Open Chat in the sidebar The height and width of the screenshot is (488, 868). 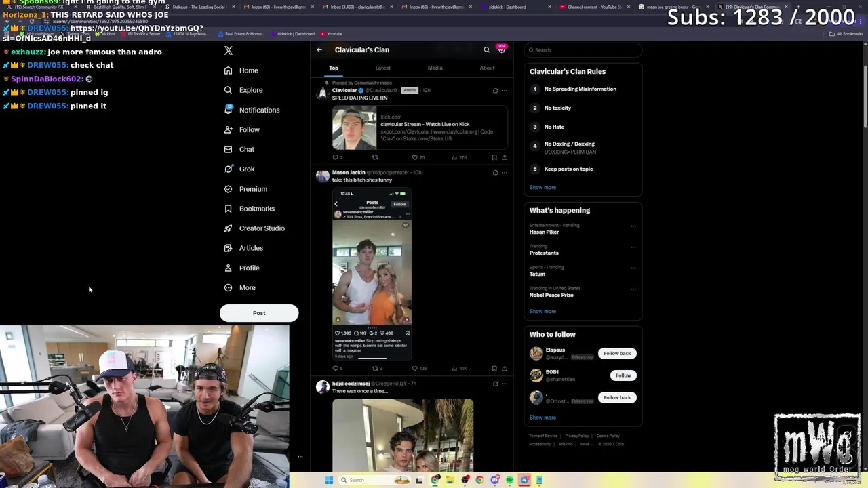point(239,149)
